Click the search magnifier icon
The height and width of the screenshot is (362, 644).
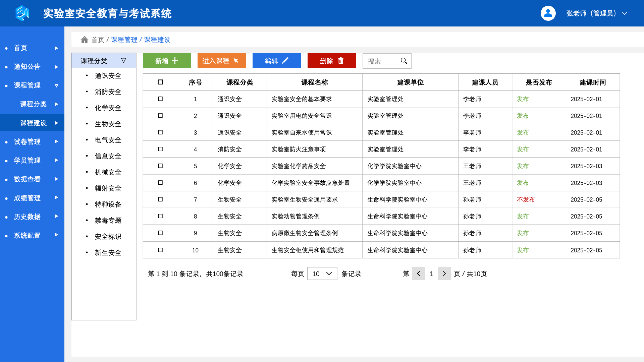tap(404, 61)
